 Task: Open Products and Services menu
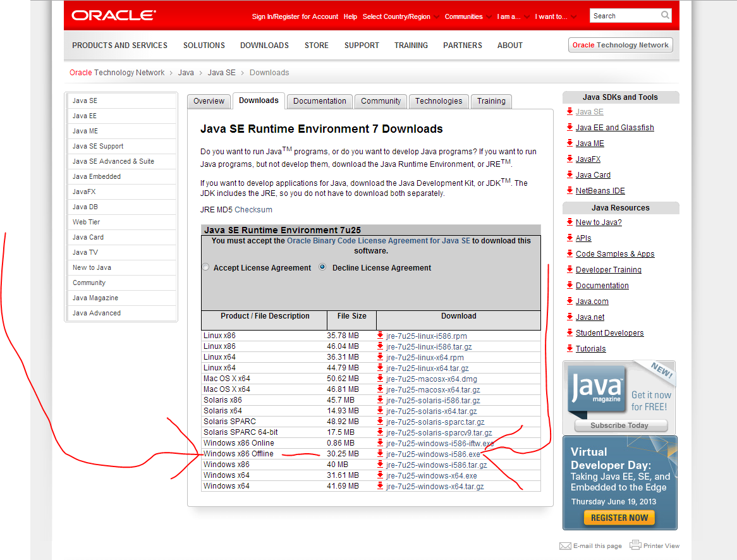[120, 45]
